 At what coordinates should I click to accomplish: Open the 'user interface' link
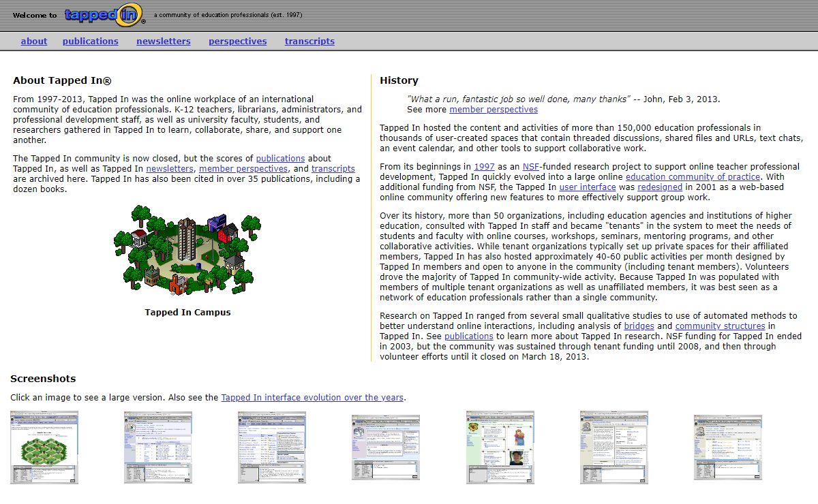click(x=588, y=187)
